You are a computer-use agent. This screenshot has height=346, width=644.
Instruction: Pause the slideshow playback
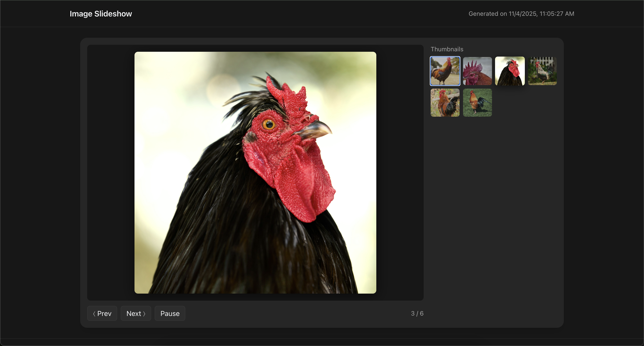170,313
